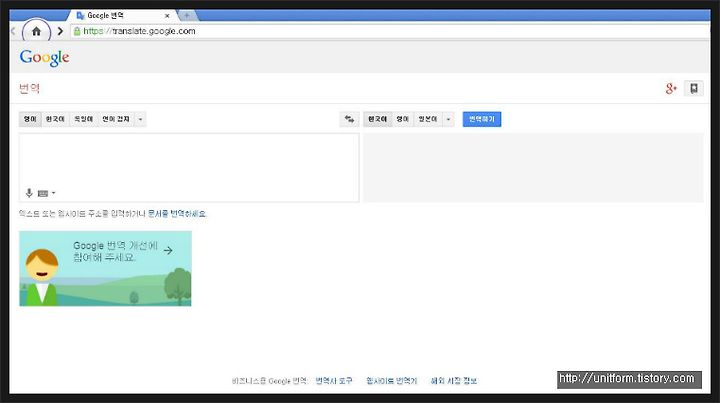Viewport: 720px width, 403px height.
Task: Activate microphone voice input
Action: tap(29, 193)
